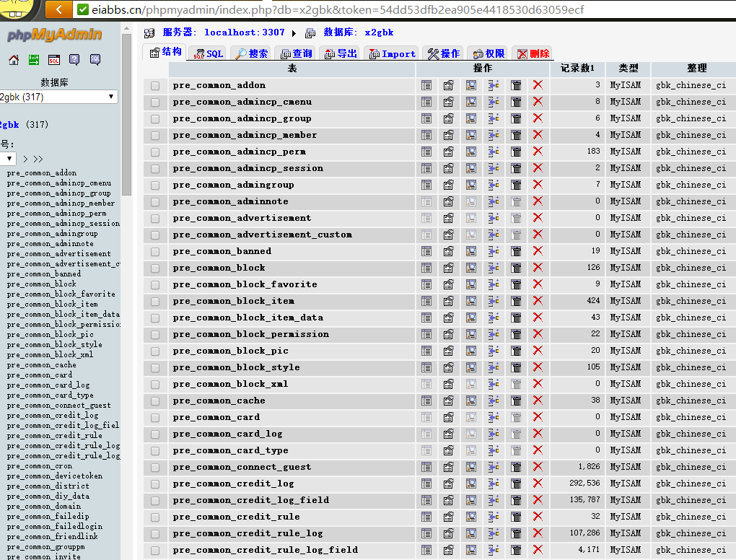
Task: Tick checkbox for pre_common_card_log
Action: click(155, 434)
